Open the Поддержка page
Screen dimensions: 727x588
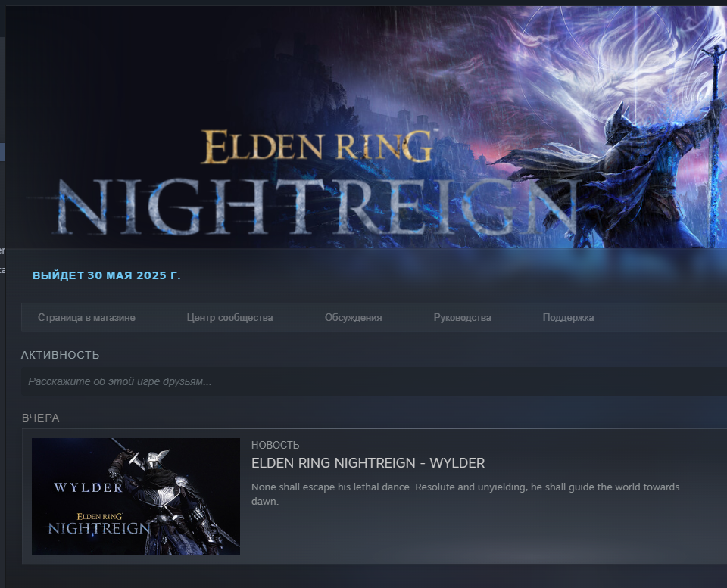568,317
